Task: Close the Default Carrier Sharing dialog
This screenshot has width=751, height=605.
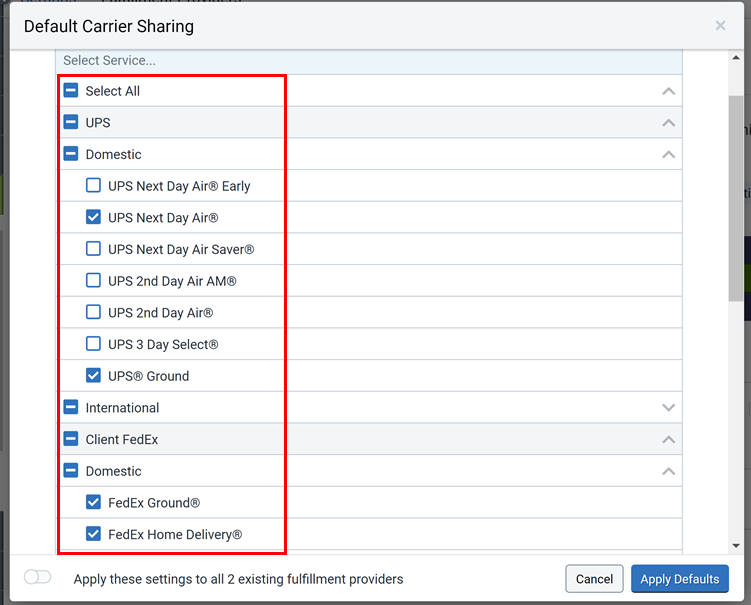Action: click(720, 26)
